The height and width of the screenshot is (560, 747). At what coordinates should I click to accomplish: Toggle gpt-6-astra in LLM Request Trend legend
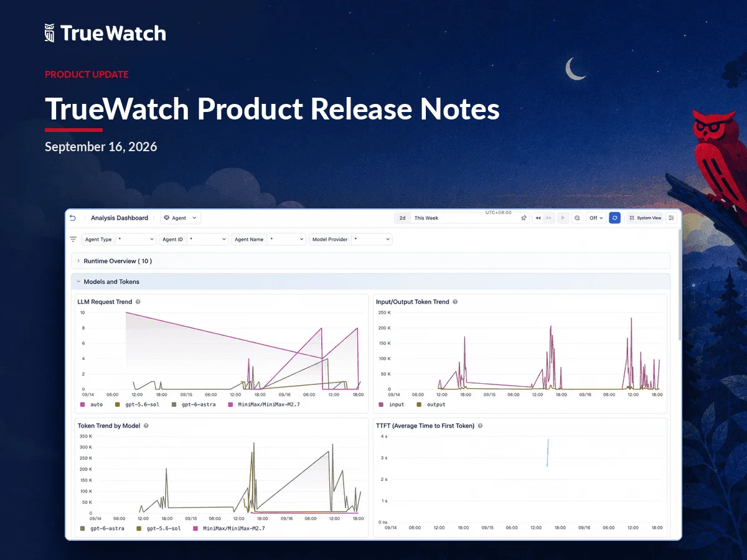coord(193,404)
